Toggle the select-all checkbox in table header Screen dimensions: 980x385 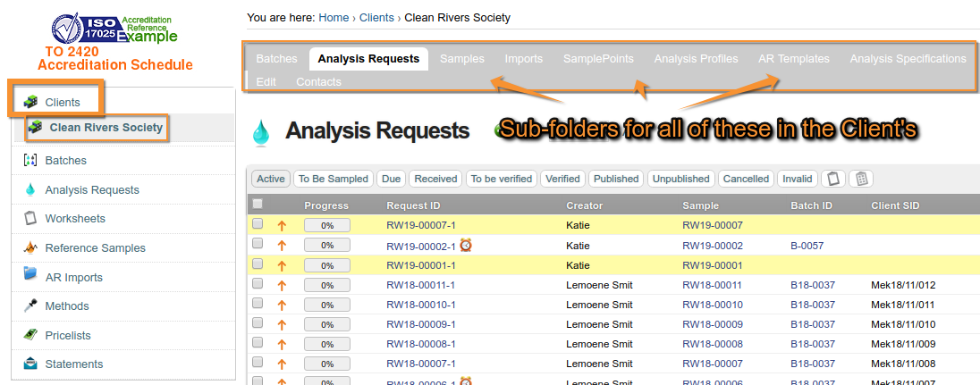(258, 205)
